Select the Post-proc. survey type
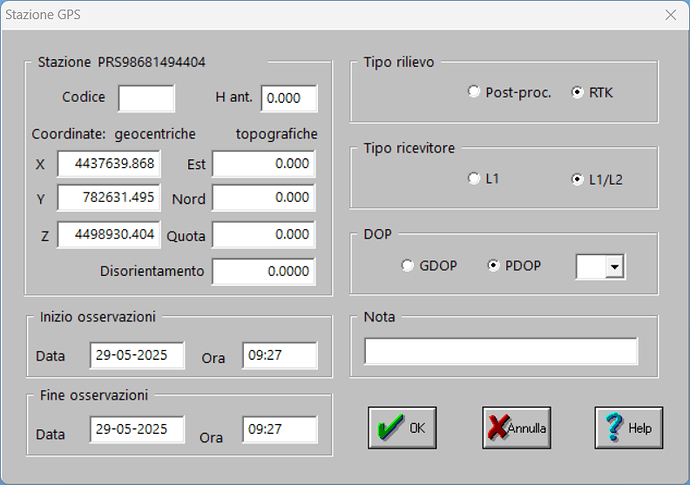The height and width of the screenshot is (485, 690). click(x=474, y=92)
